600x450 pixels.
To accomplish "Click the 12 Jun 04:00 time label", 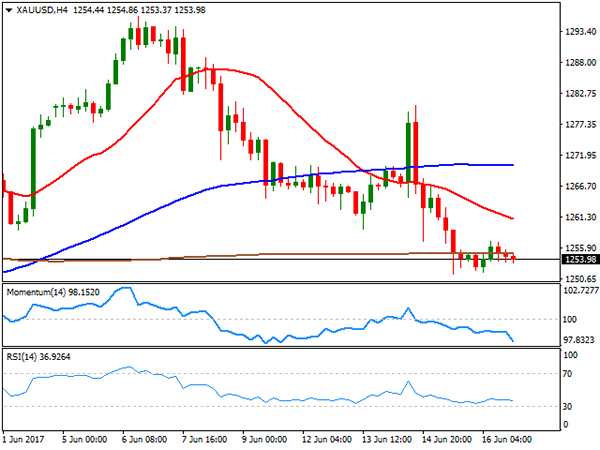I will click(x=326, y=439).
